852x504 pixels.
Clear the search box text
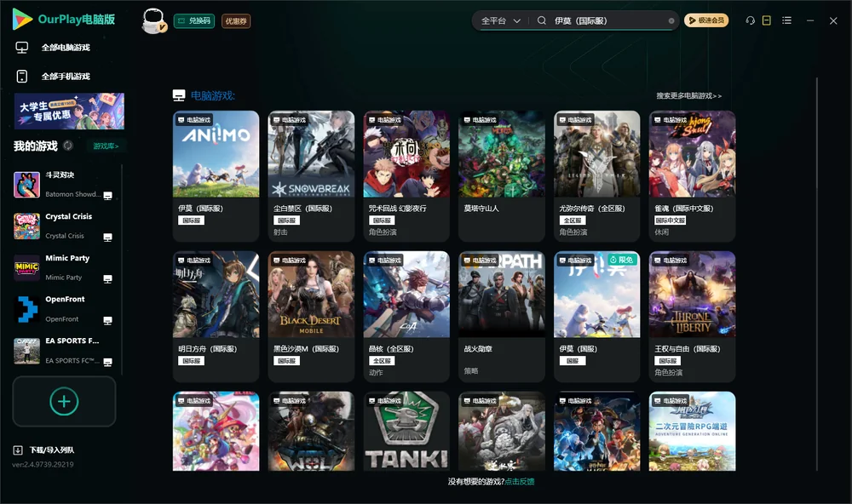[x=671, y=20]
